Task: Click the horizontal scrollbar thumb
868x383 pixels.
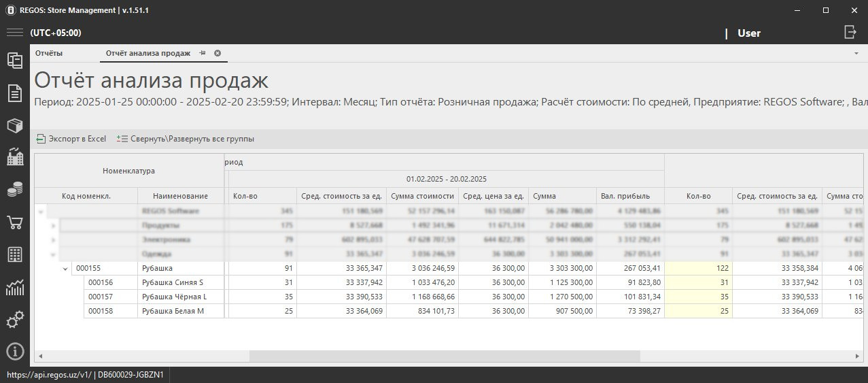Action: coord(445,356)
